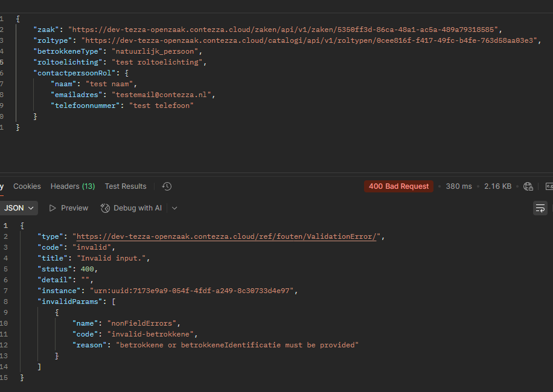
Task: Switch to the Cookies tab
Action: pos(27,186)
